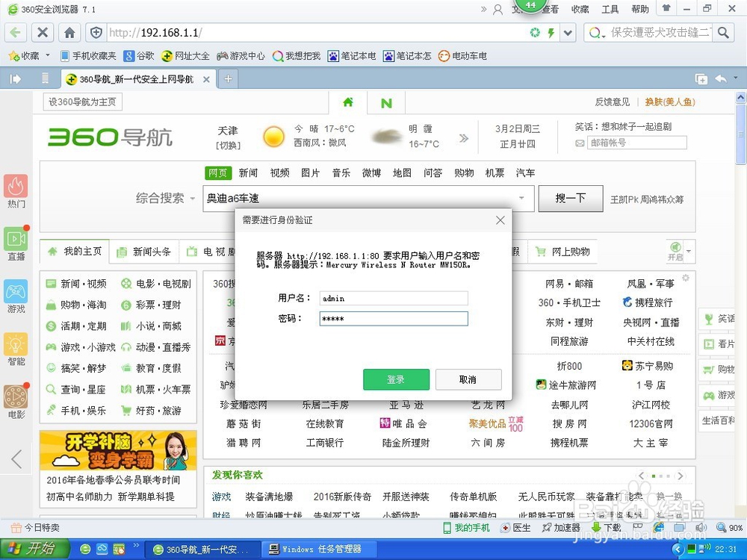Click the mobile phone icon beside tabs
Image resolution: width=747 pixels, height=560 pixels.
coord(45,78)
